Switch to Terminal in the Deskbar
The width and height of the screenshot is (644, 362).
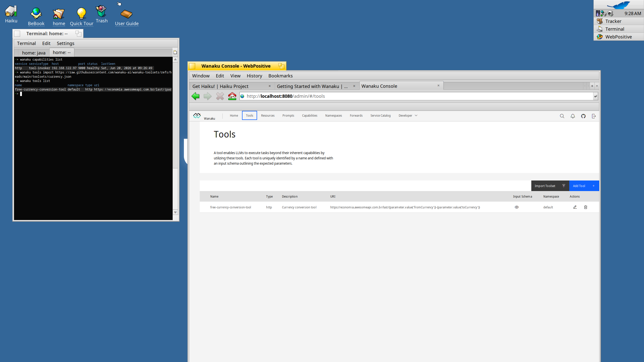point(619,29)
